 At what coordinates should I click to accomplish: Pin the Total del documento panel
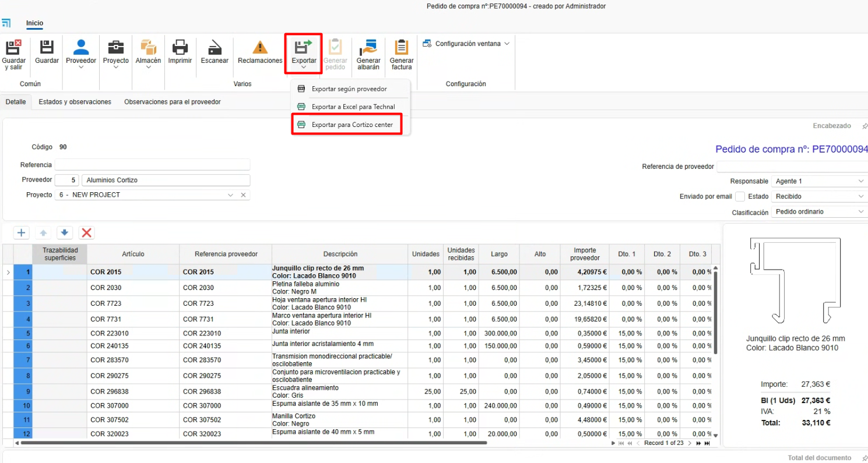[x=865, y=458]
